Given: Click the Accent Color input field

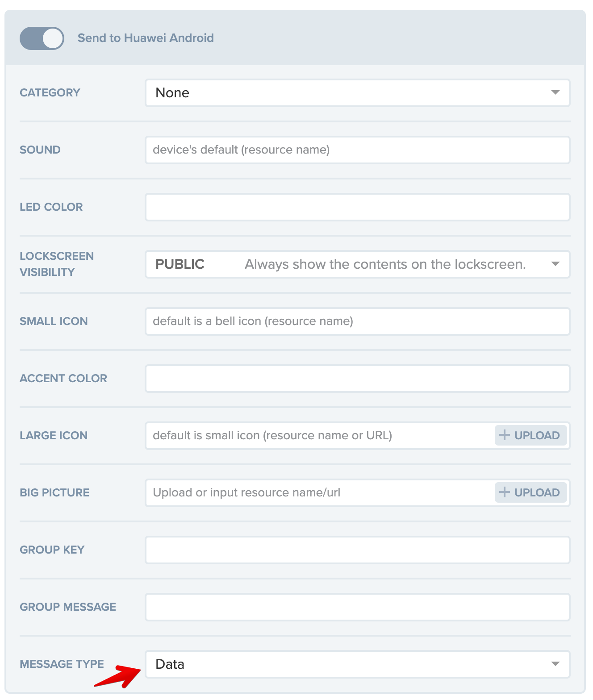Looking at the screenshot, I should click(x=313, y=378).
